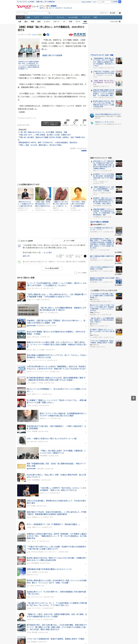Viewport: 138px width, 644px height.
Task: Click the back-to-top arrow button
Action: (x=133, y=398)
